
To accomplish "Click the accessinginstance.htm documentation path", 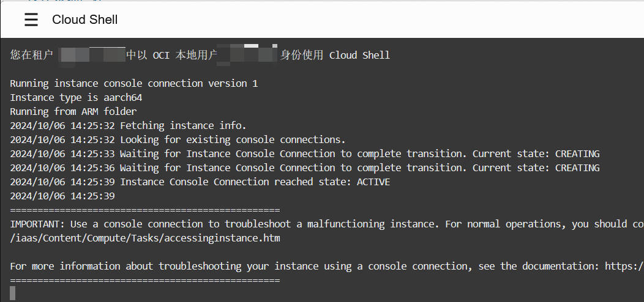I will click(145, 238).
